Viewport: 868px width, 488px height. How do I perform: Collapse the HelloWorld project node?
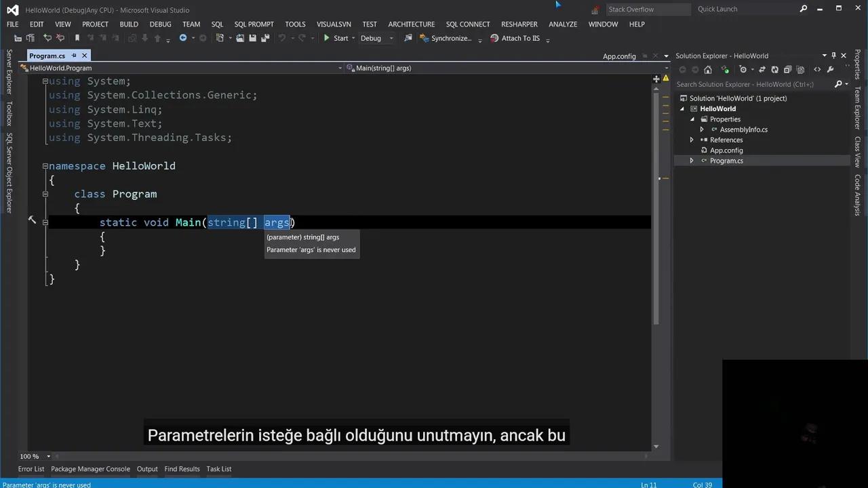pyautogui.click(x=683, y=108)
